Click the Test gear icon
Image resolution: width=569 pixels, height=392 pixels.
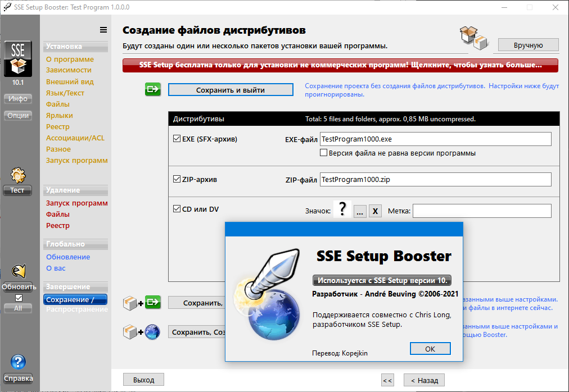(18, 176)
